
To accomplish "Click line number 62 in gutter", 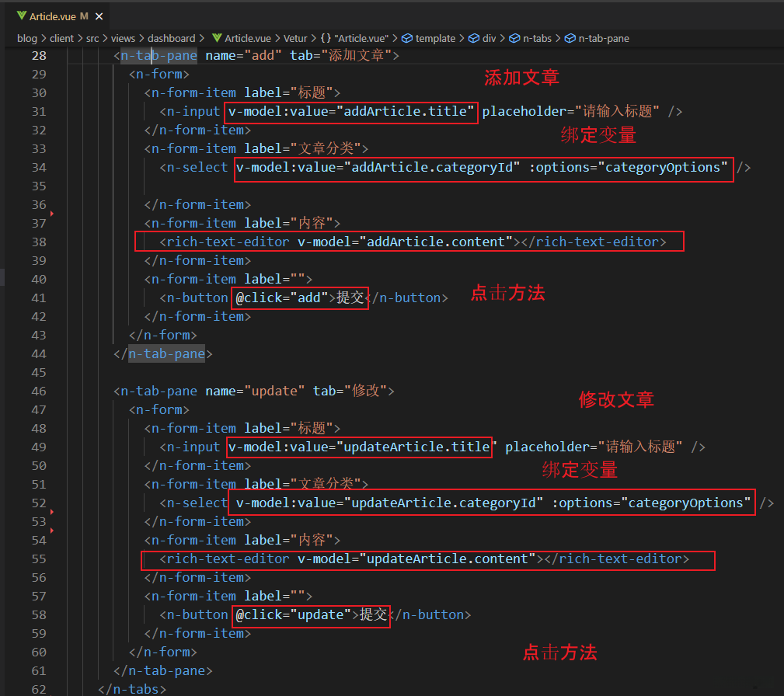I will tap(39, 690).
